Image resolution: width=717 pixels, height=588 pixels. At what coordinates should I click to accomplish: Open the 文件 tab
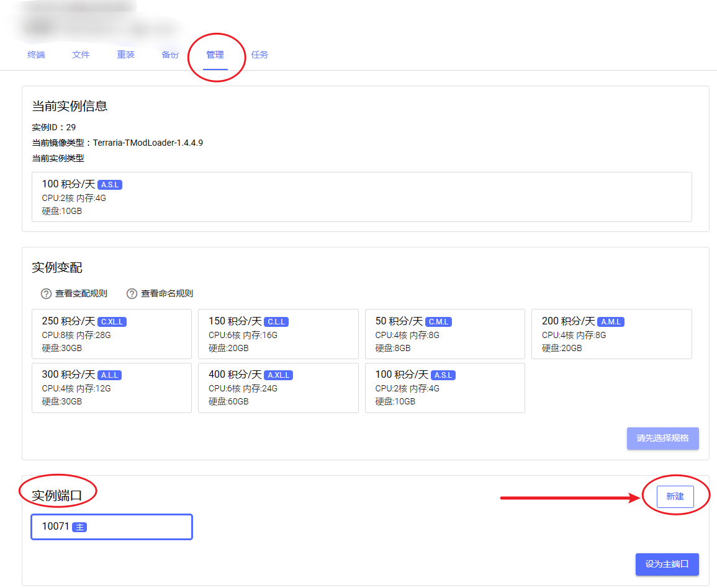click(x=81, y=55)
